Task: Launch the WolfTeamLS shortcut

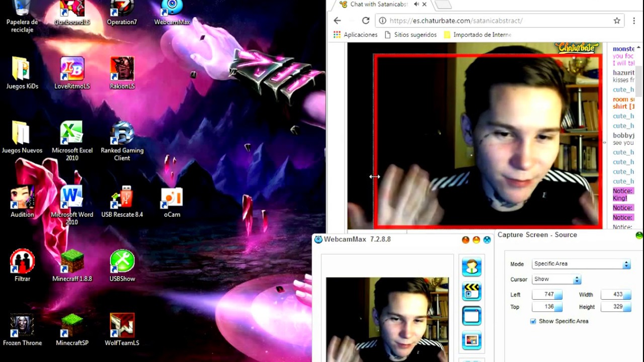Action: (x=122, y=329)
